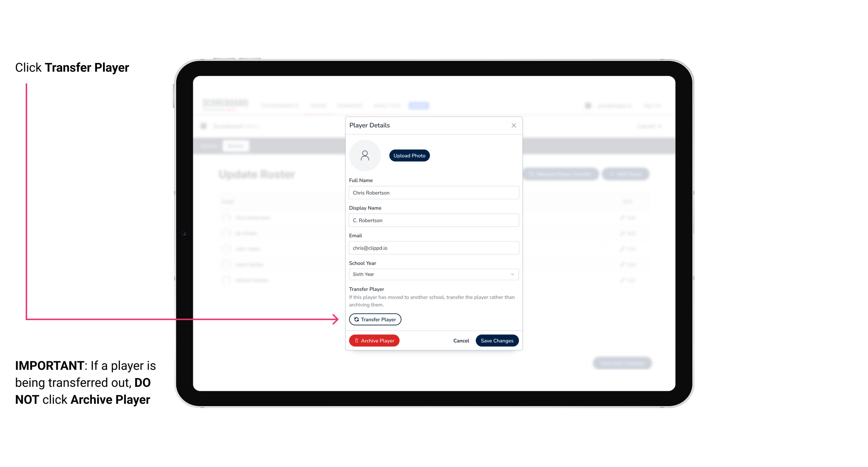Expand the navigation tabs at top
Viewport: 868px width, 467px height.
tap(419, 105)
